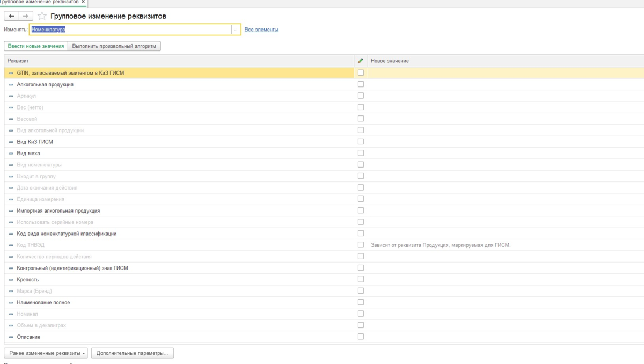Image resolution: width=644 pixels, height=364 pixels.
Task: Switch to Выполнить произвольный алгоритм tab
Action: 114,46
